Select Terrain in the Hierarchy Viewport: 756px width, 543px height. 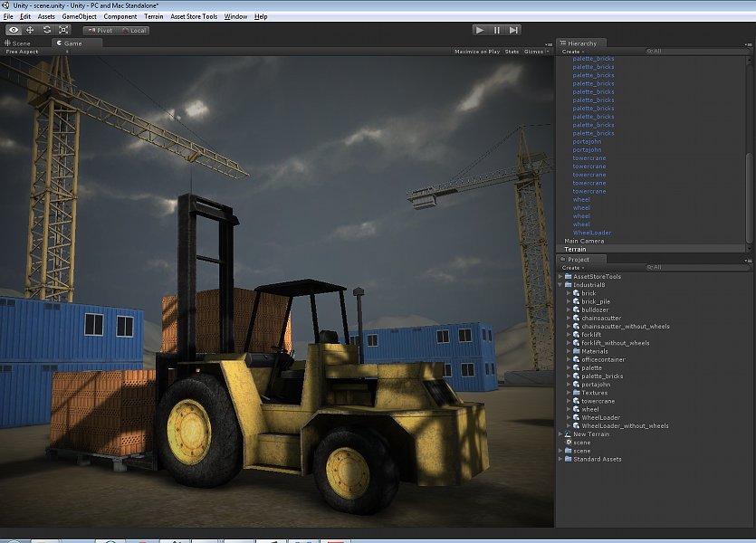click(651, 249)
